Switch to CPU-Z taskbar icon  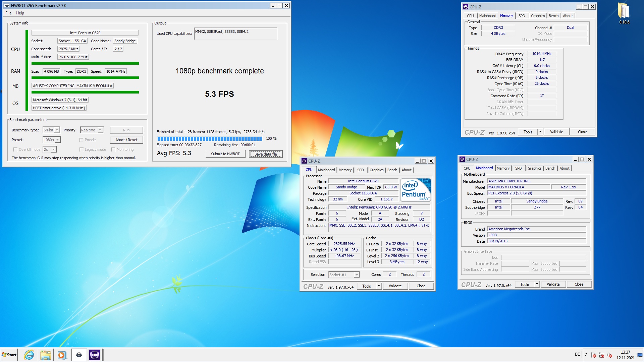point(95,355)
